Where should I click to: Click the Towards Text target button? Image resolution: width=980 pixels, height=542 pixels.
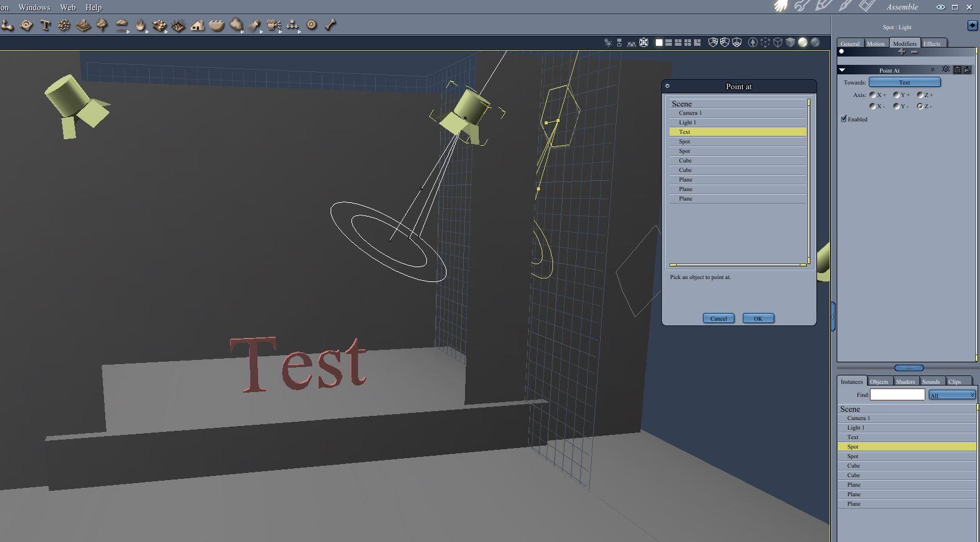[x=904, y=82]
